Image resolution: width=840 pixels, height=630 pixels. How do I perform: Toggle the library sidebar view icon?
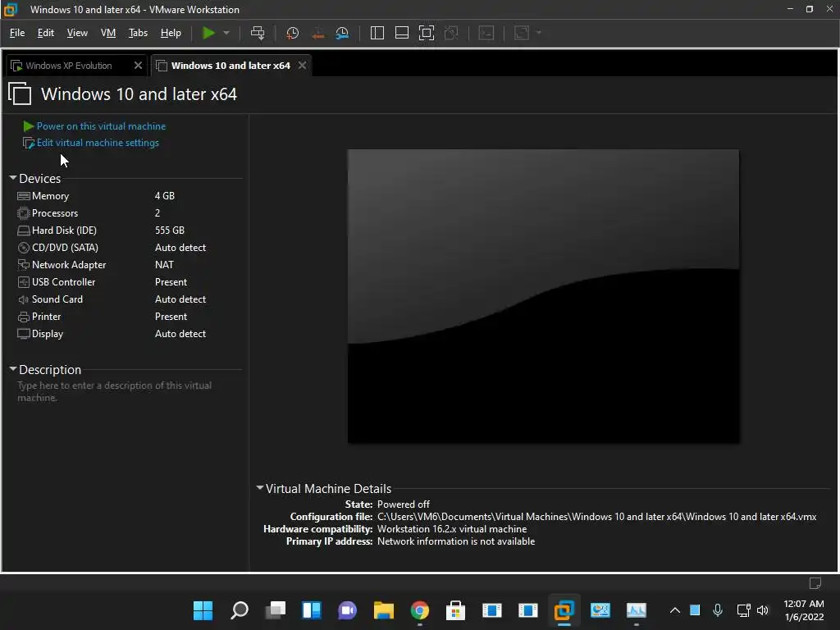pos(377,33)
